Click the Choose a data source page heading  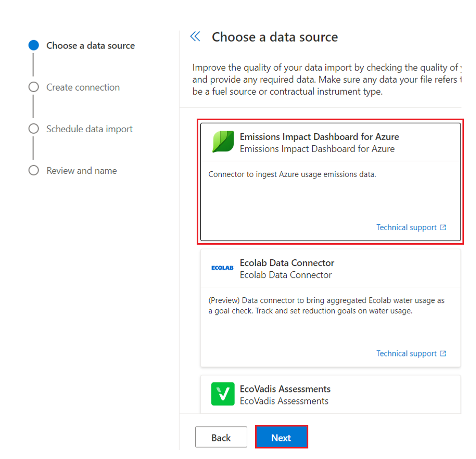[275, 37]
